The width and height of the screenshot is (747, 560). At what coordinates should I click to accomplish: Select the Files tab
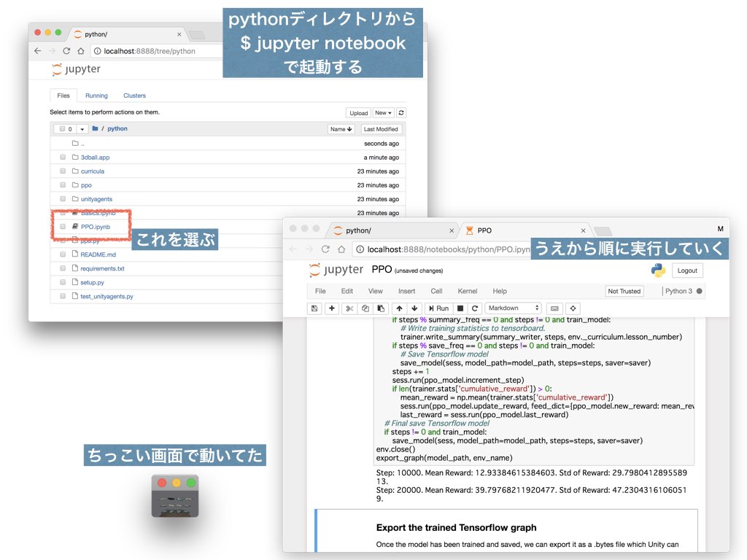[63, 96]
